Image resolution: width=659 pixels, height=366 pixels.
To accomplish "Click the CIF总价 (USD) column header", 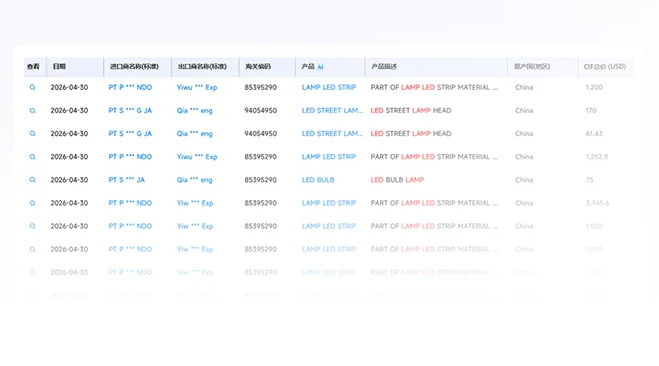I will click(605, 66).
